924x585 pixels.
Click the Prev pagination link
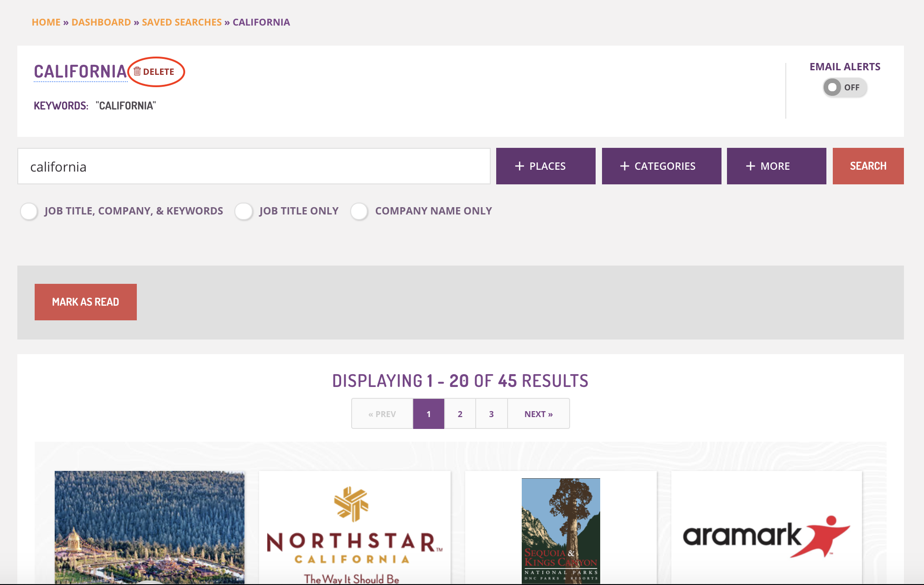click(x=382, y=414)
